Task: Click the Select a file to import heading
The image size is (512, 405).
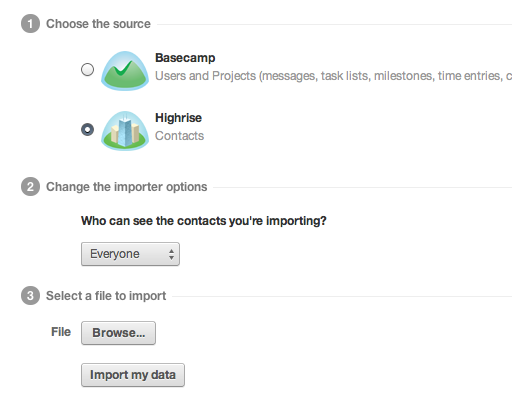Action: (x=106, y=296)
